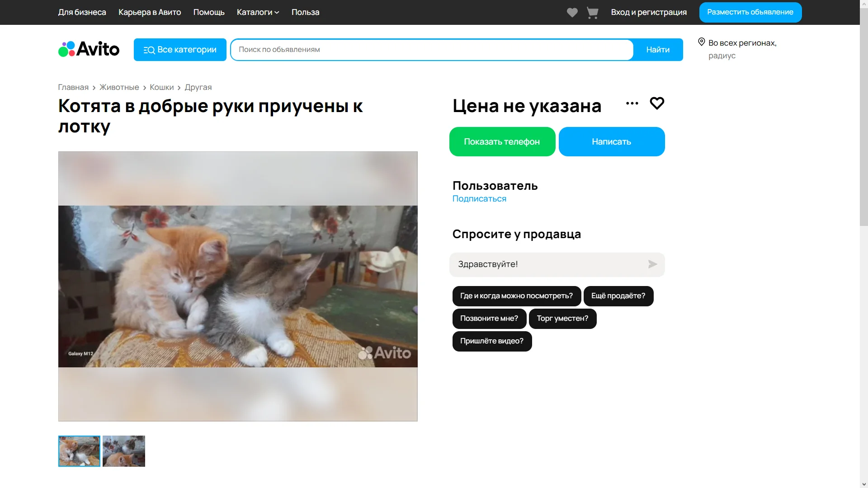Click the Avito logo
The height and width of the screenshot is (488, 868).
click(89, 49)
